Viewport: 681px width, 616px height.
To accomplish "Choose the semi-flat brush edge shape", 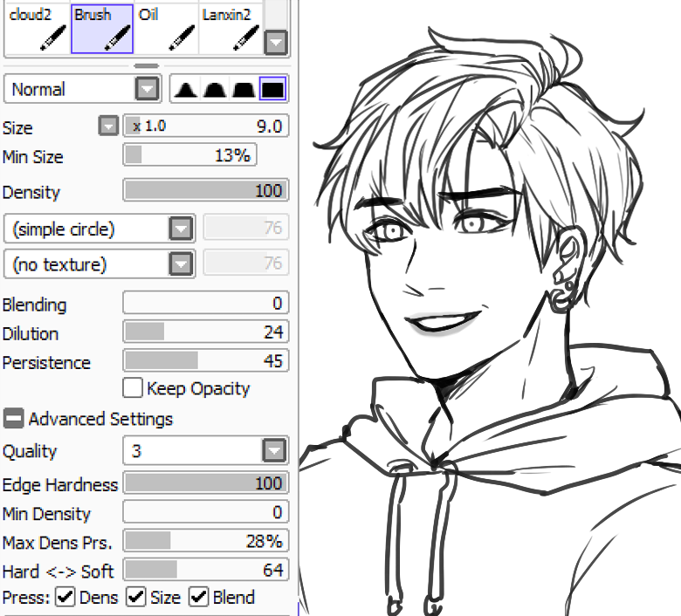I will click(x=244, y=89).
